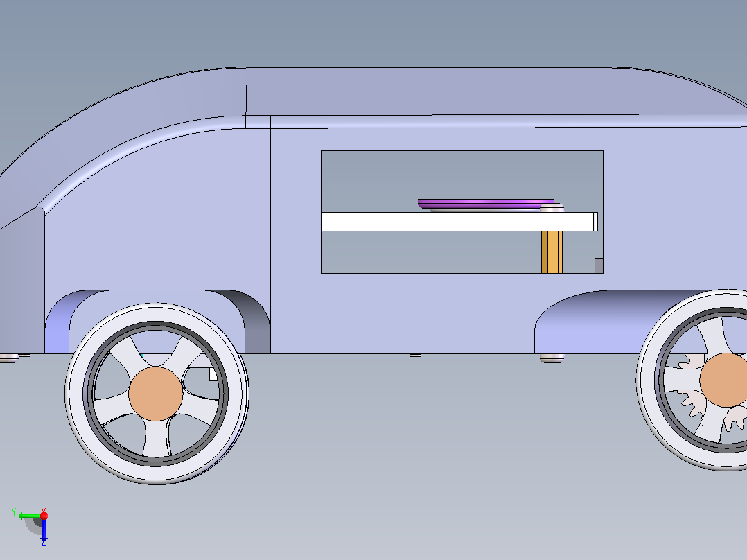Pick the rounded foot under the body by the cropped wheel arch
747x560 pixels.
pos(552,358)
